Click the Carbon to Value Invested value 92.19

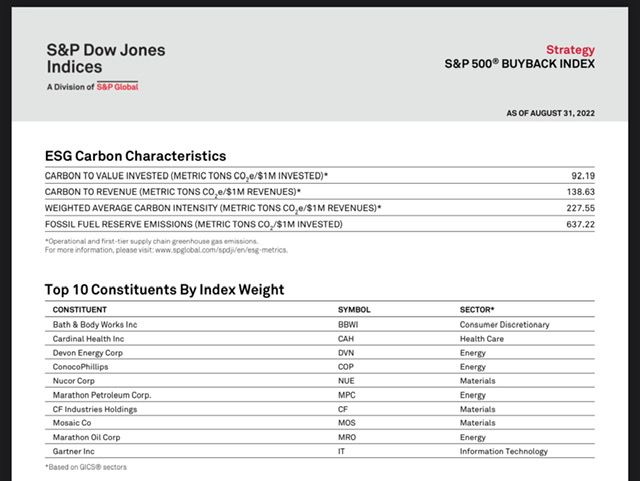582,175
